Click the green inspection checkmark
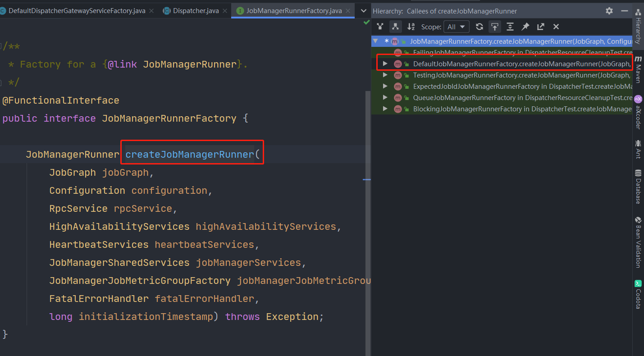 [366, 22]
